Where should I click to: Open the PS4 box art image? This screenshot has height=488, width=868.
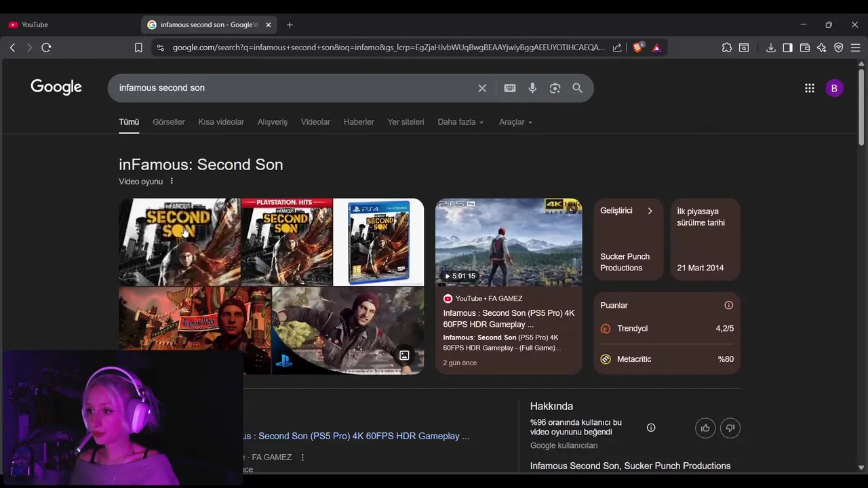point(378,242)
